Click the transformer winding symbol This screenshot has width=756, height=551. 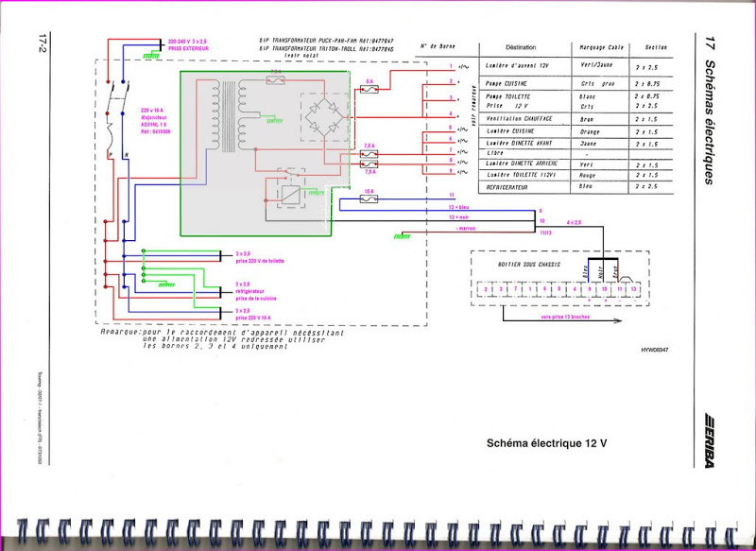pos(229,116)
